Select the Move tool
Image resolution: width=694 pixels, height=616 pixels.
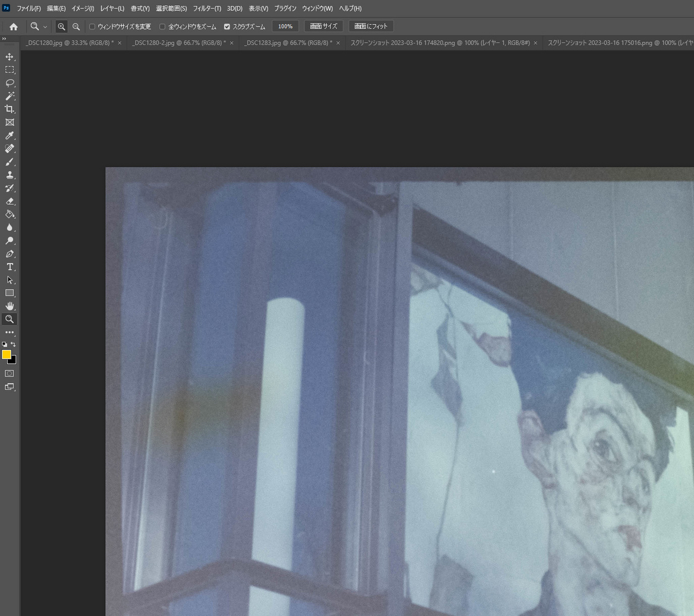click(10, 57)
